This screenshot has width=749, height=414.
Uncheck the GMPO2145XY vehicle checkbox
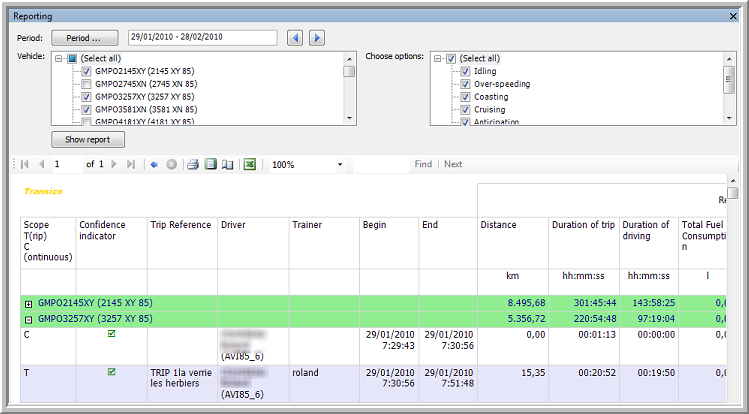pos(87,71)
